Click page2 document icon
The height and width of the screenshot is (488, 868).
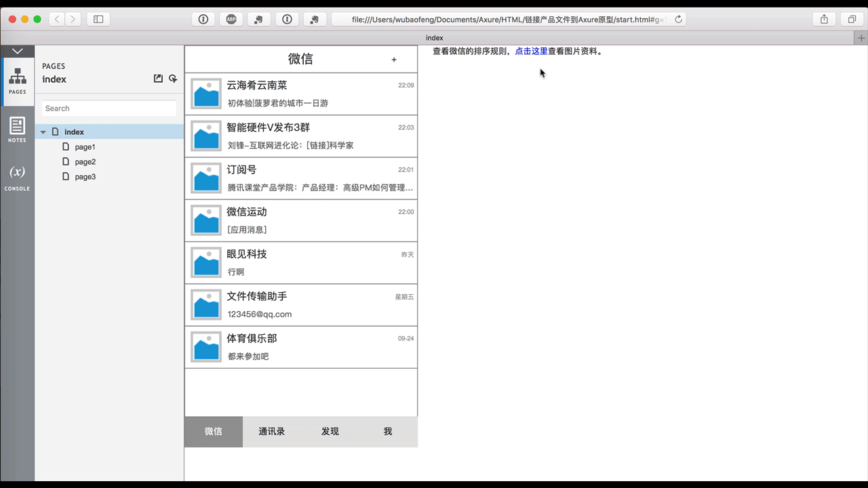[x=66, y=161]
